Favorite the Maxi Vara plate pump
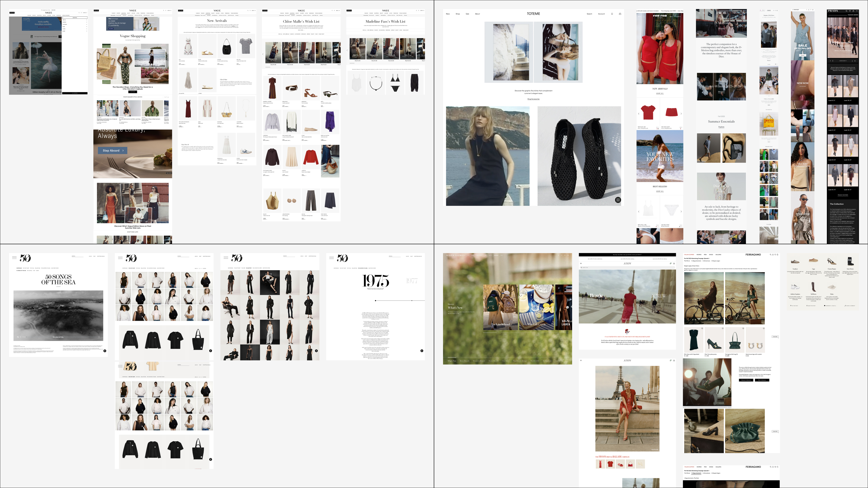 pos(723,328)
